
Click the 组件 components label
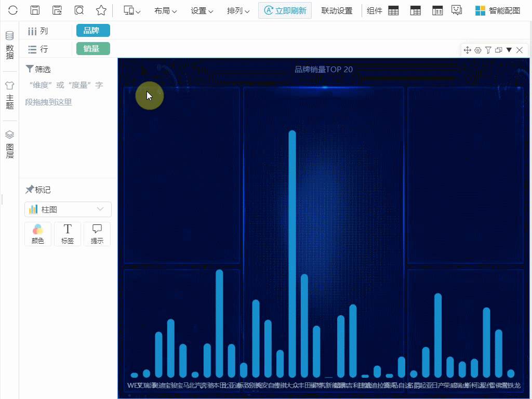coord(375,11)
